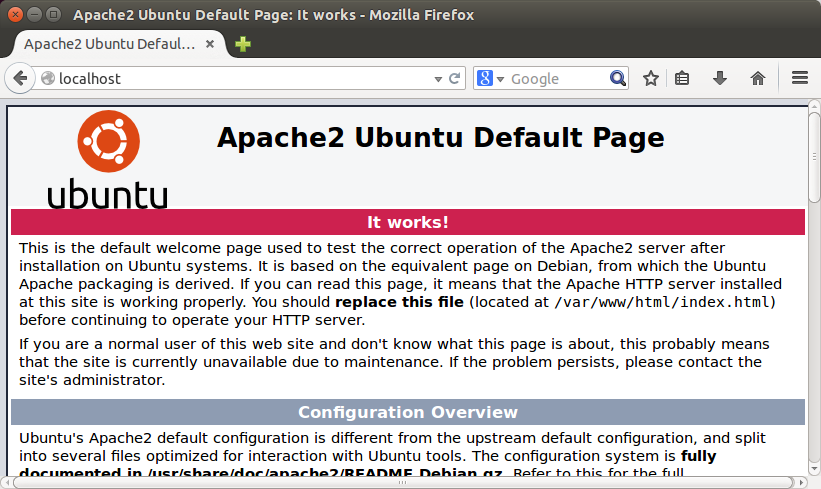Click the Google search input field
This screenshot has height=489, width=821.
click(x=558, y=79)
